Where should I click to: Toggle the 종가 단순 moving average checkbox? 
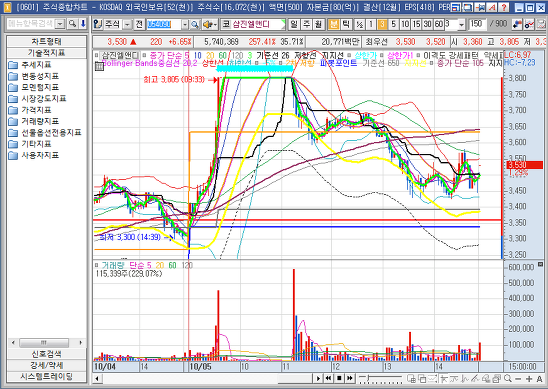click(x=144, y=55)
